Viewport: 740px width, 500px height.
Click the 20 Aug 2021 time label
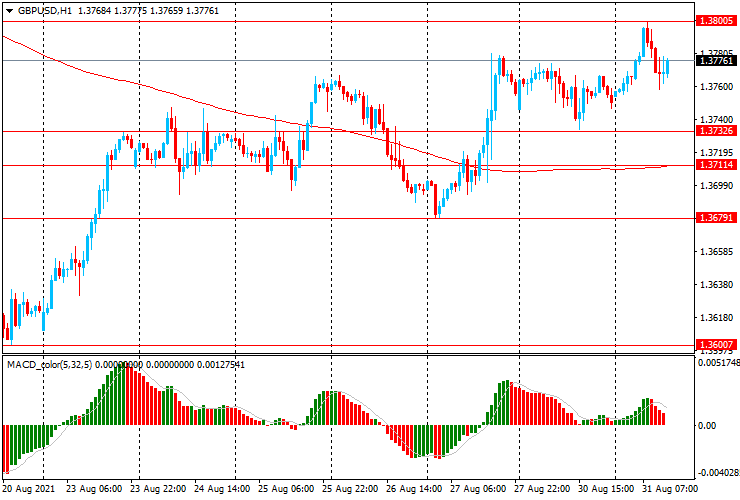29,488
